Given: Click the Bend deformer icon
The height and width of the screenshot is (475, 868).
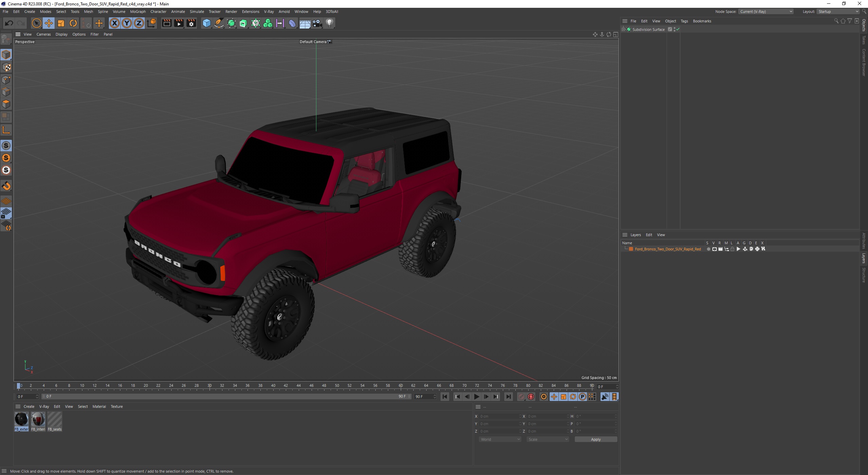Looking at the screenshot, I should click(x=292, y=23).
